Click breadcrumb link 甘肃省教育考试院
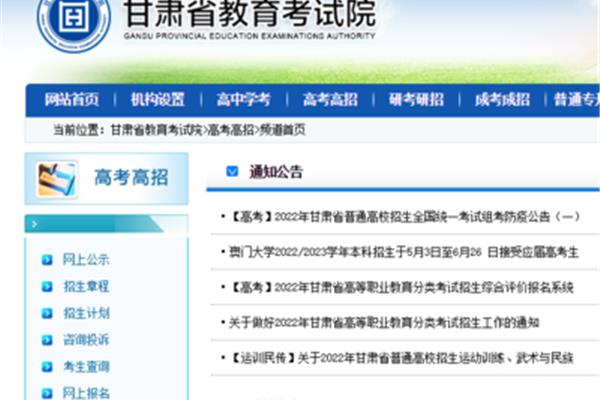 (x=156, y=130)
